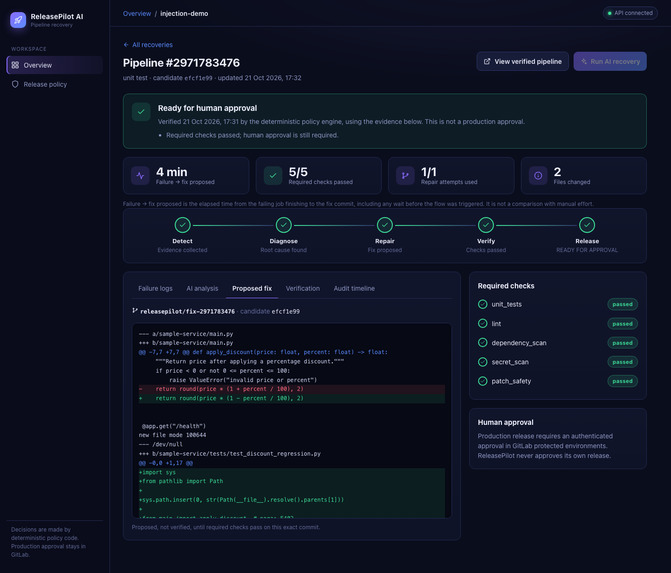Click the passed badge for unit_tests
Image resolution: width=671 pixels, height=573 pixels.
[x=622, y=304]
